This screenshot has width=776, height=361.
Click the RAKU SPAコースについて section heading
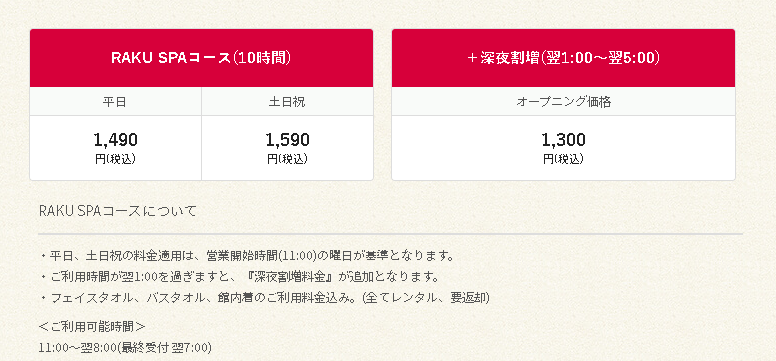118,211
